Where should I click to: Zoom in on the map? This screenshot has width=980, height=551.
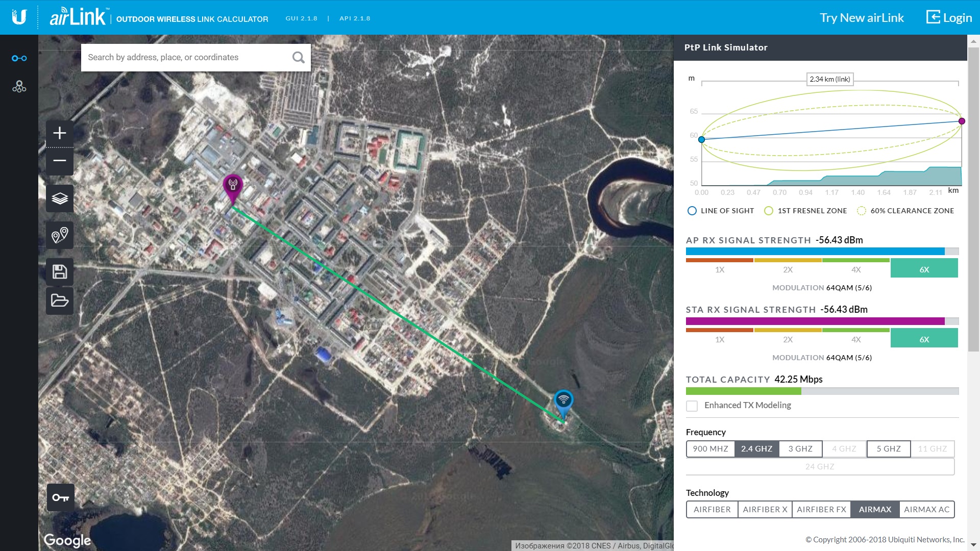pyautogui.click(x=60, y=133)
